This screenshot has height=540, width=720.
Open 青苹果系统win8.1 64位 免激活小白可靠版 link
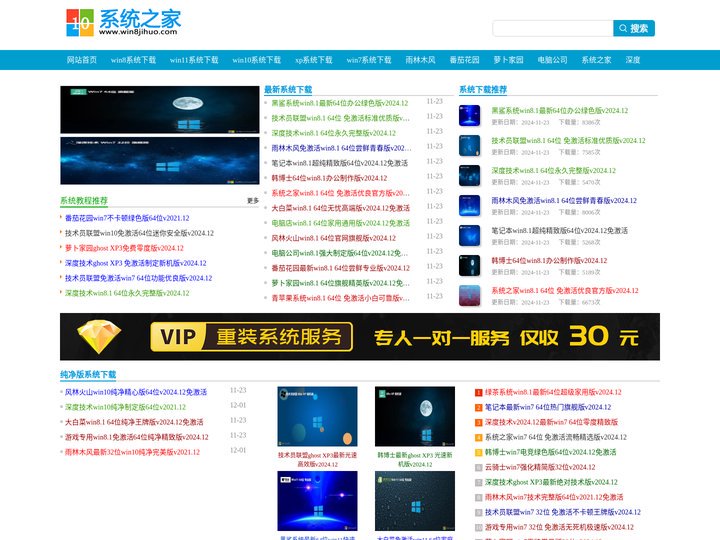pos(340,298)
